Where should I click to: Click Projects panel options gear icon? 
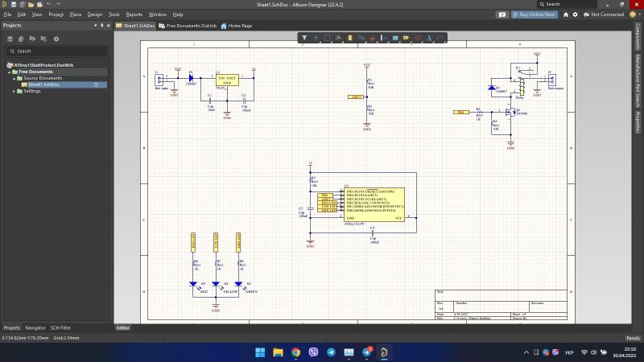coord(56,39)
